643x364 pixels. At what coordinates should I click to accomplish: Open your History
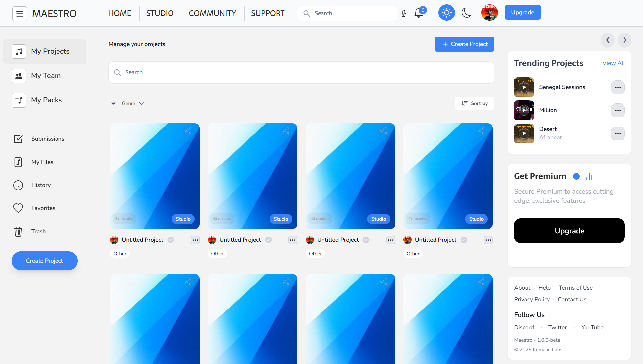pos(41,185)
